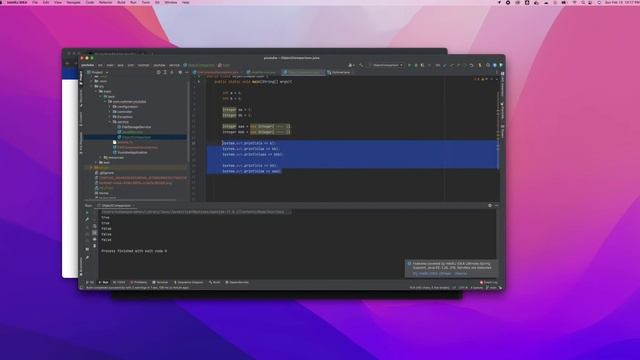Click the gutter run arrow beside main method
640x360 pixels.
(x=199, y=82)
